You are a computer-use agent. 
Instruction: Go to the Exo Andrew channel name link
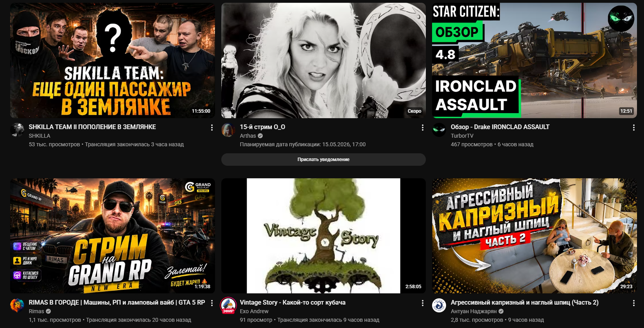click(254, 311)
